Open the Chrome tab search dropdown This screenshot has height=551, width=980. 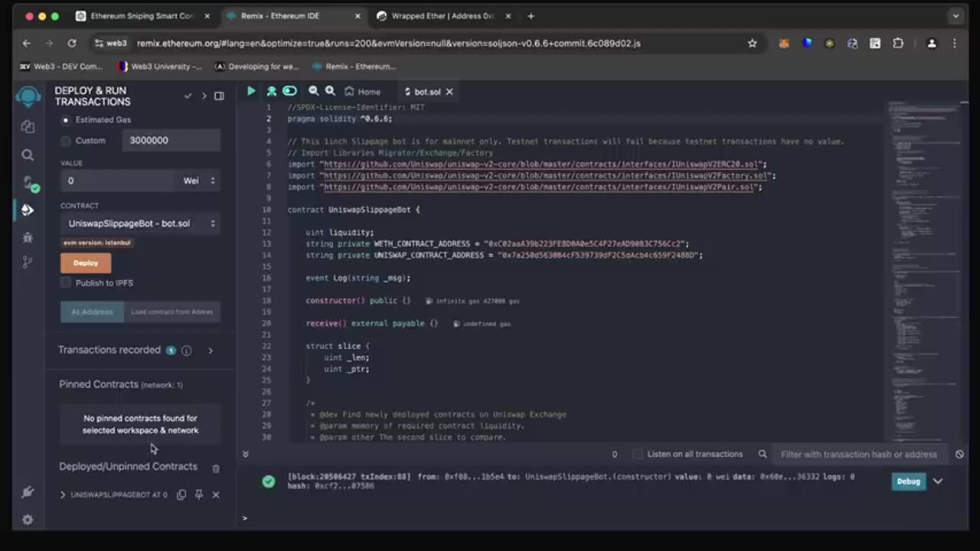pyautogui.click(x=955, y=15)
